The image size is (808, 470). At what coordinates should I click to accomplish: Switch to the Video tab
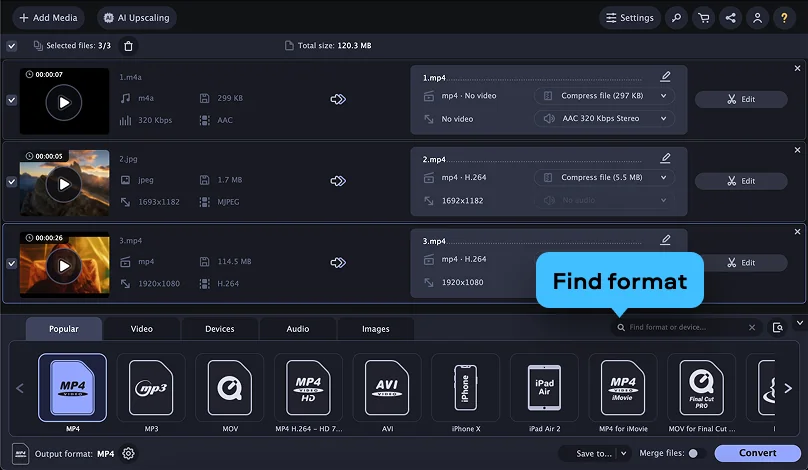142,329
